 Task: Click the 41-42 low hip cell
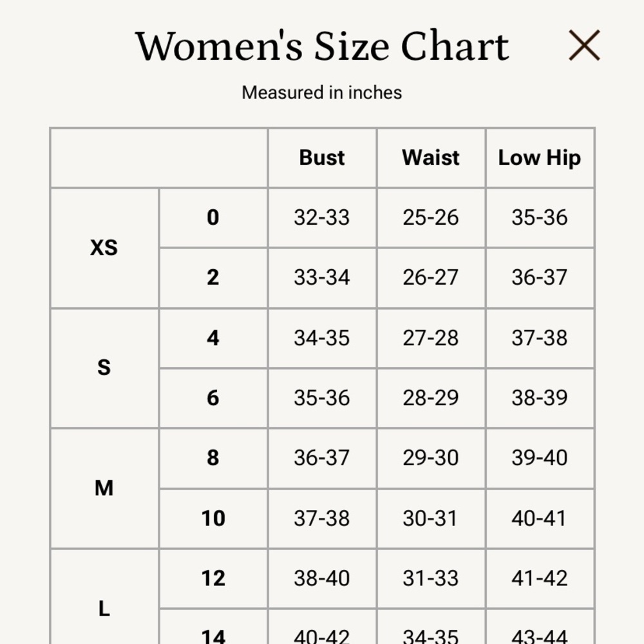539,578
